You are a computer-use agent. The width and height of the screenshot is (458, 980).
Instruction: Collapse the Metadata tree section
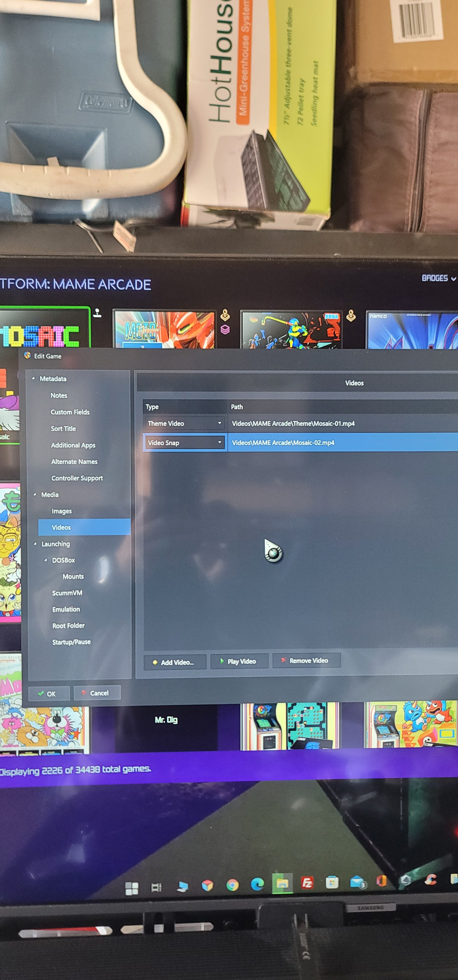pyautogui.click(x=34, y=379)
